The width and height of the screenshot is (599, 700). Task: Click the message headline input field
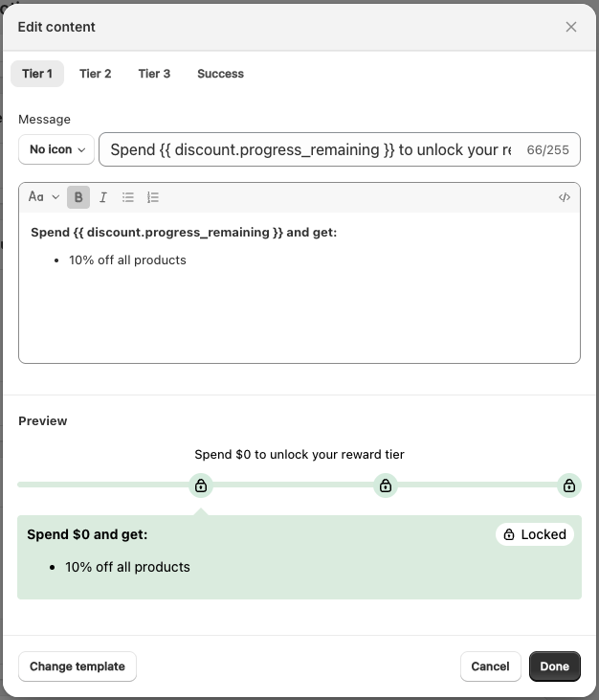click(x=316, y=149)
